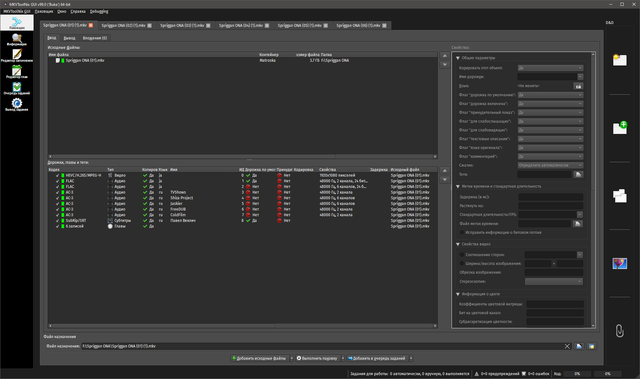Open the Сжатие (compression) dropdown

(550, 165)
